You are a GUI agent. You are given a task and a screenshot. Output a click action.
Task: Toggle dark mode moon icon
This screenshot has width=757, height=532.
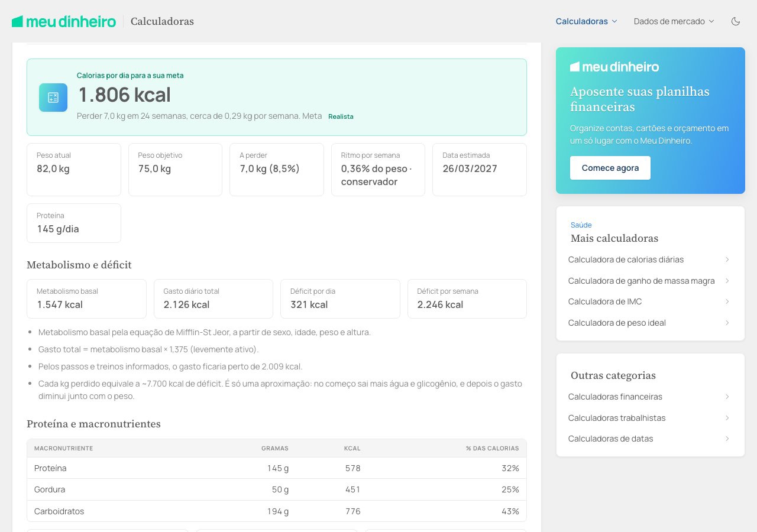736,21
